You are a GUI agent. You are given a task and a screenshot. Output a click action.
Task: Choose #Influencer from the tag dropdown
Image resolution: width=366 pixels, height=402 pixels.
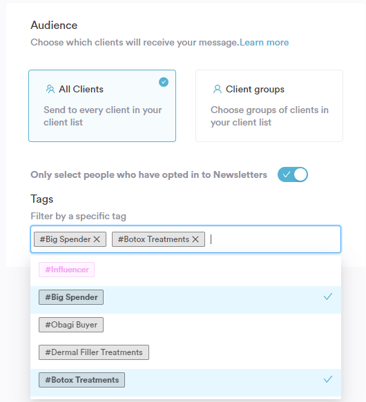click(67, 269)
